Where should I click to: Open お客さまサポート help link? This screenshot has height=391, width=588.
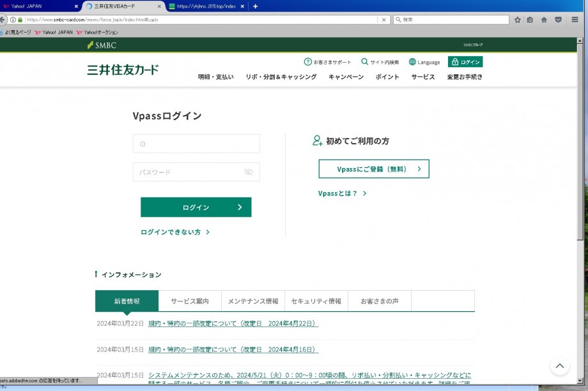pos(327,62)
